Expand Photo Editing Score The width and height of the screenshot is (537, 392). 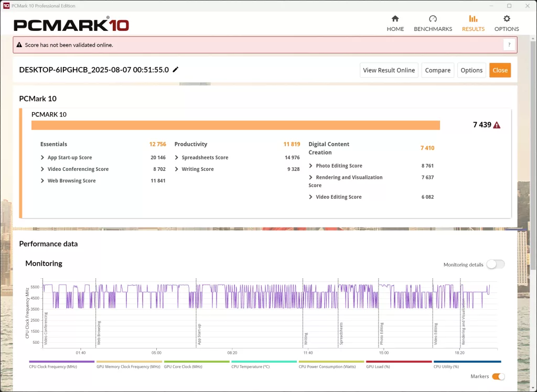point(310,166)
